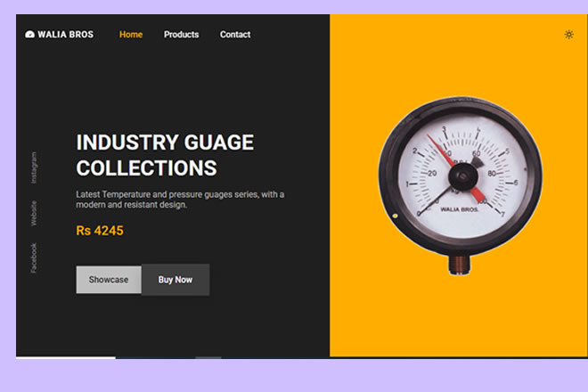588x392 pixels.
Task: Toggle the sun theme icon
Action: 569,35
